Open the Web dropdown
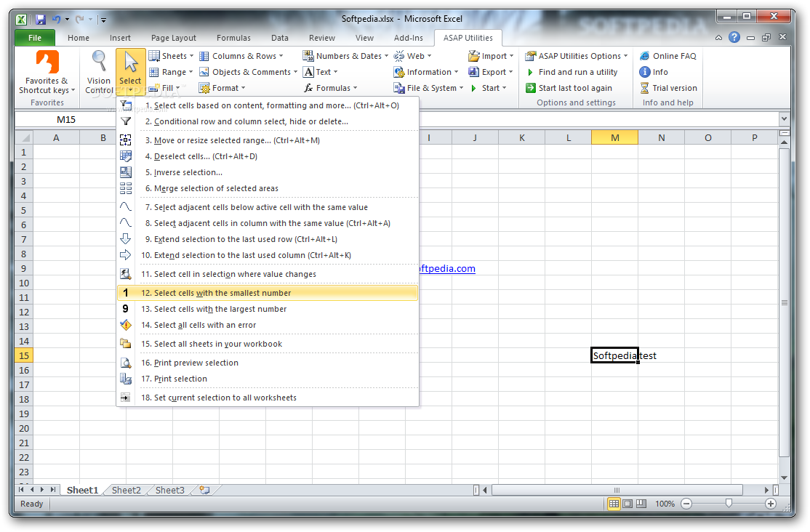810x532 pixels. click(413, 56)
